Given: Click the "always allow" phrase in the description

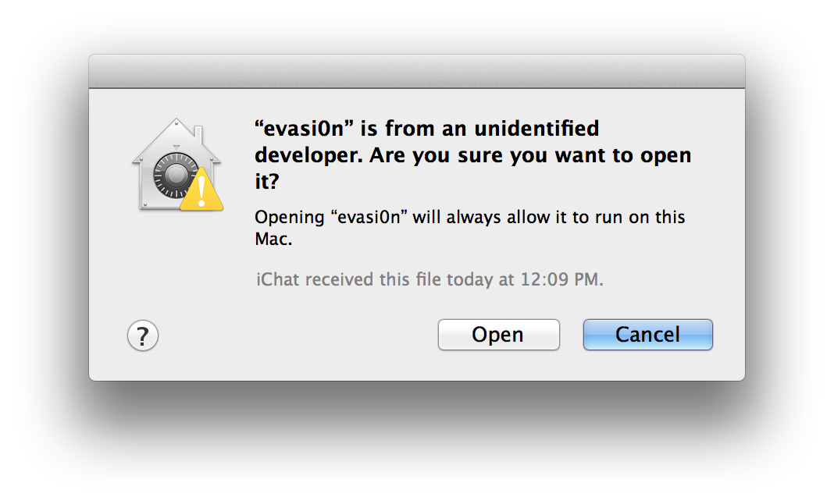Looking at the screenshot, I should pos(490,216).
